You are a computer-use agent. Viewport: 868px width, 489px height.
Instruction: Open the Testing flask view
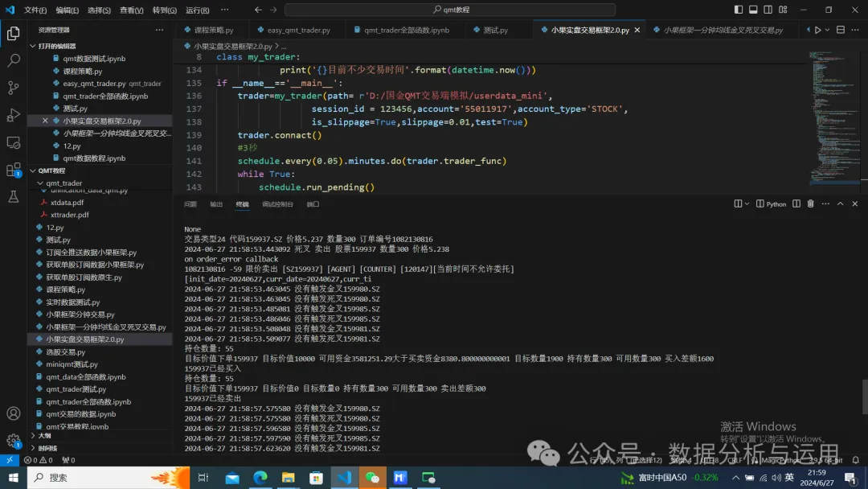(x=14, y=196)
